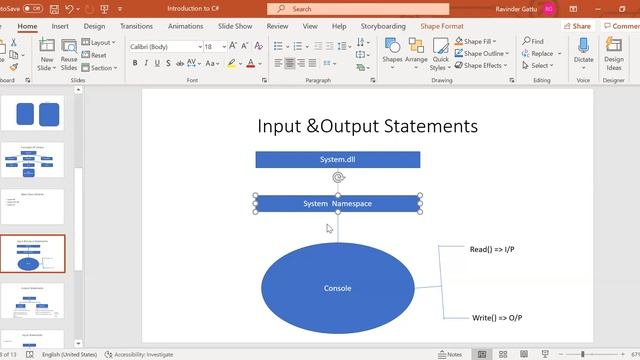Click the Save icon in title bar
The width and height of the screenshot is (640, 360).
coord(54,9)
